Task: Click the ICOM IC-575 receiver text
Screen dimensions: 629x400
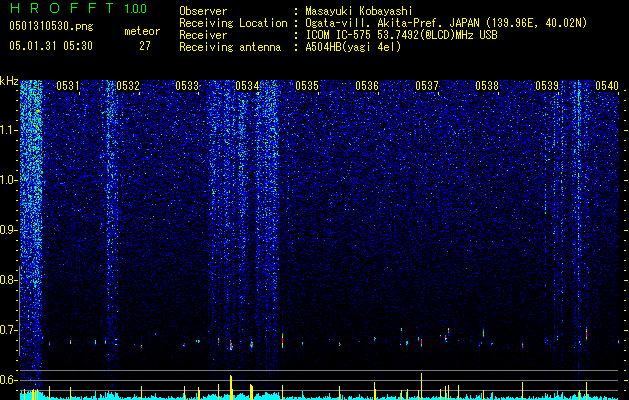Action: click(402, 35)
